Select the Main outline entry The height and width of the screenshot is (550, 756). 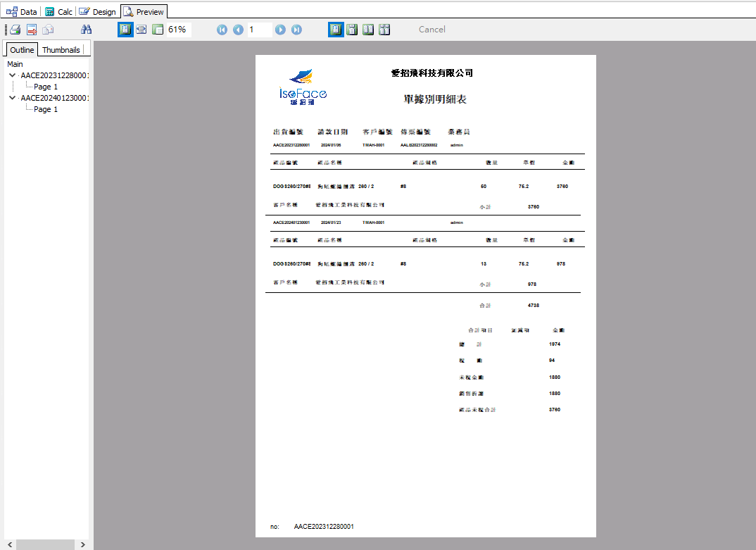(x=15, y=64)
